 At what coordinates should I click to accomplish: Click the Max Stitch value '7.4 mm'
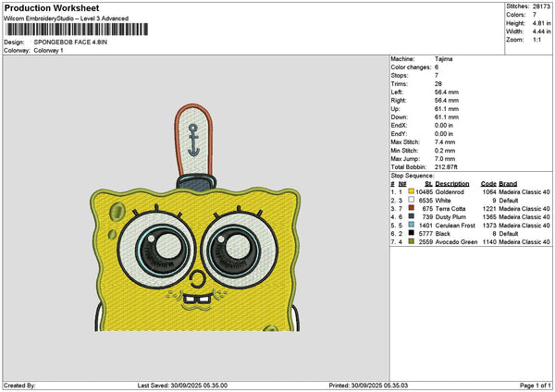(445, 141)
